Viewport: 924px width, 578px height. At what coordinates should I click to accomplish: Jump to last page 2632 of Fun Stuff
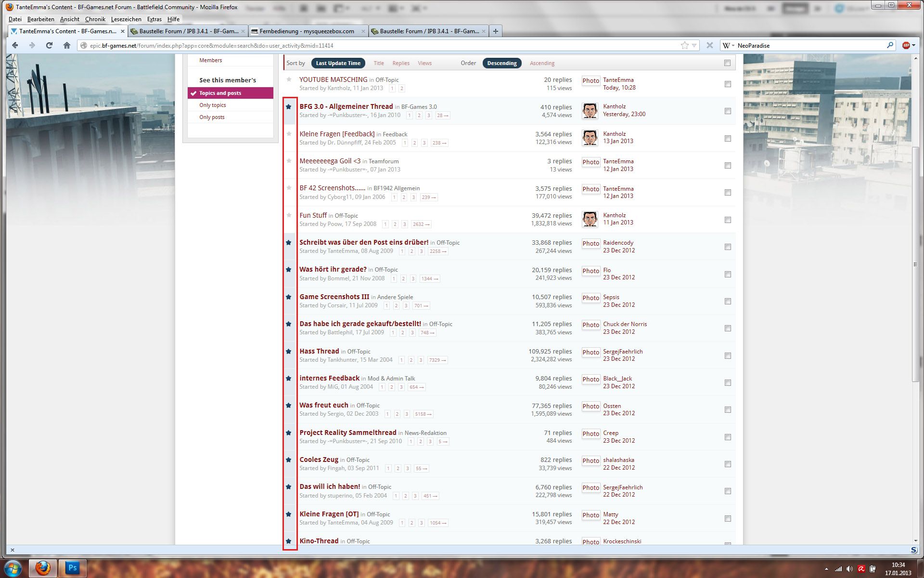[x=421, y=224]
